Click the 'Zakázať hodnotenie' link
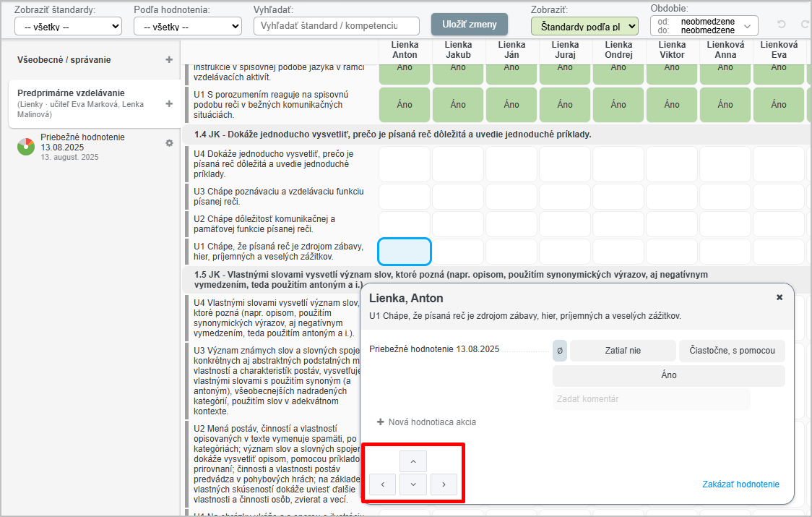 (x=740, y=484)
